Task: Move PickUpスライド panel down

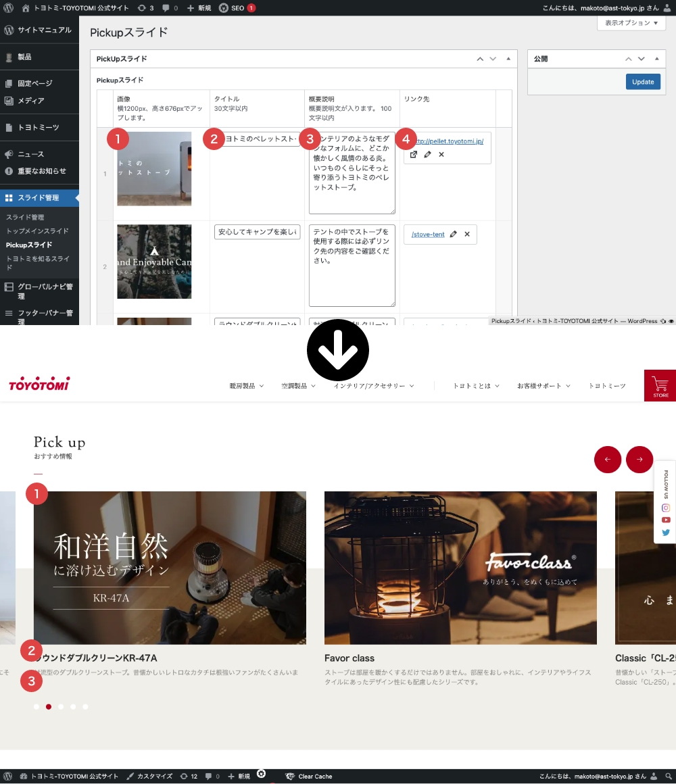Action: tap(493, 59)
